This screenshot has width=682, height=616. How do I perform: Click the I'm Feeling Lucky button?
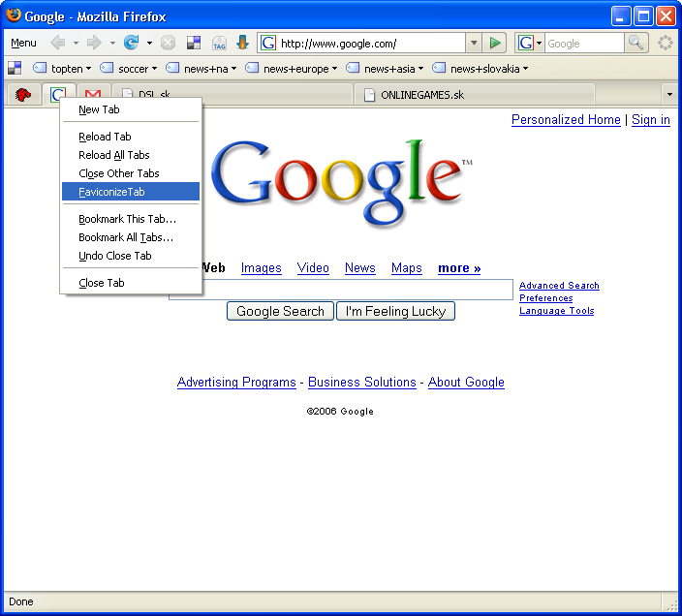395,311
